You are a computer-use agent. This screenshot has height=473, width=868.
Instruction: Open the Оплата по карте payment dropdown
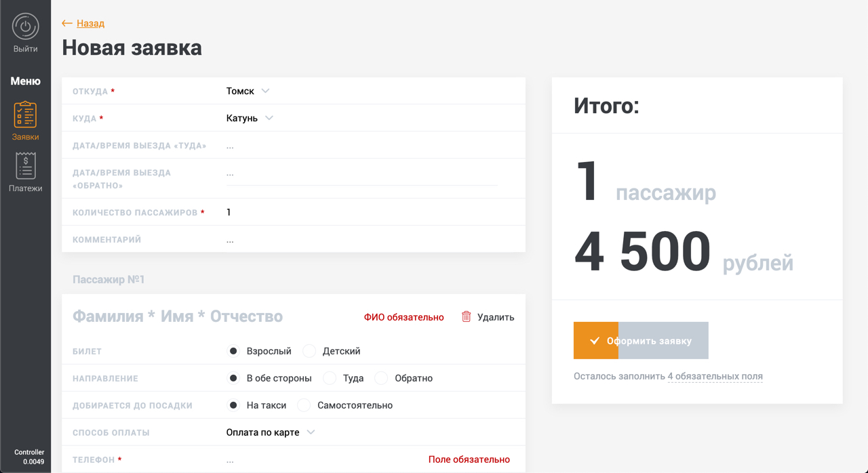coord(271,432)
